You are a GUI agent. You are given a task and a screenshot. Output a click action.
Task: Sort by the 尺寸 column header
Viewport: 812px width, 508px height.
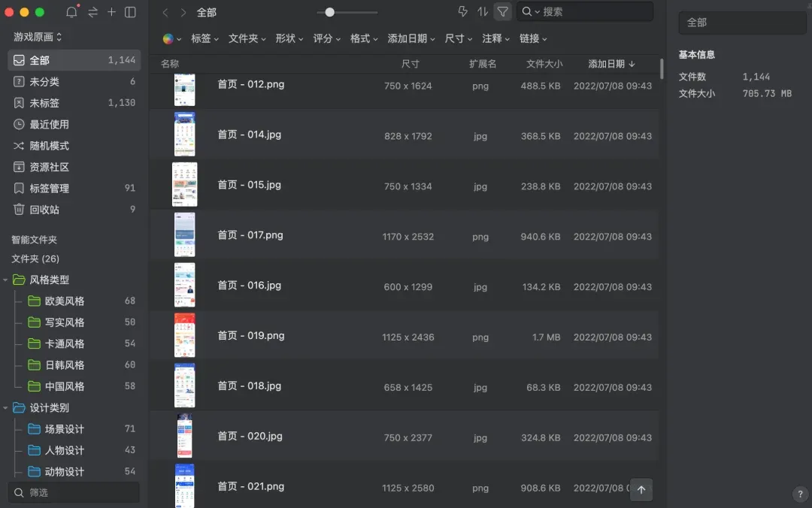(x=411, y=64)
